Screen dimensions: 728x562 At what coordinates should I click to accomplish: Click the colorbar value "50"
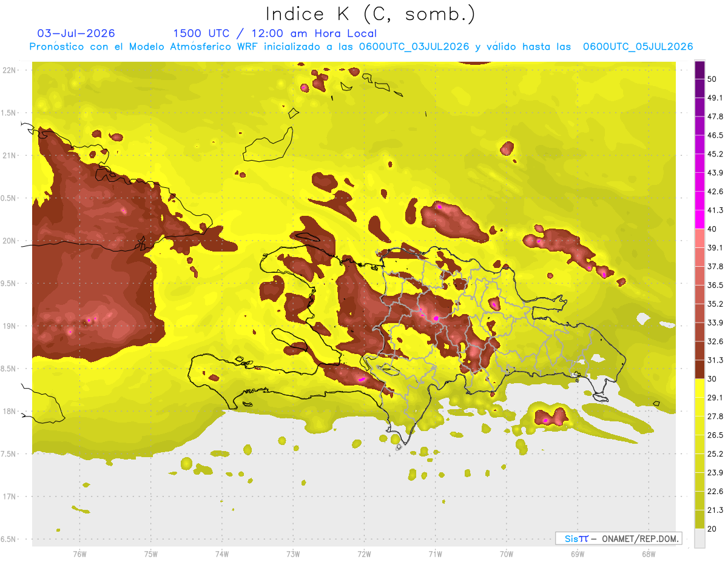(713, 79)
